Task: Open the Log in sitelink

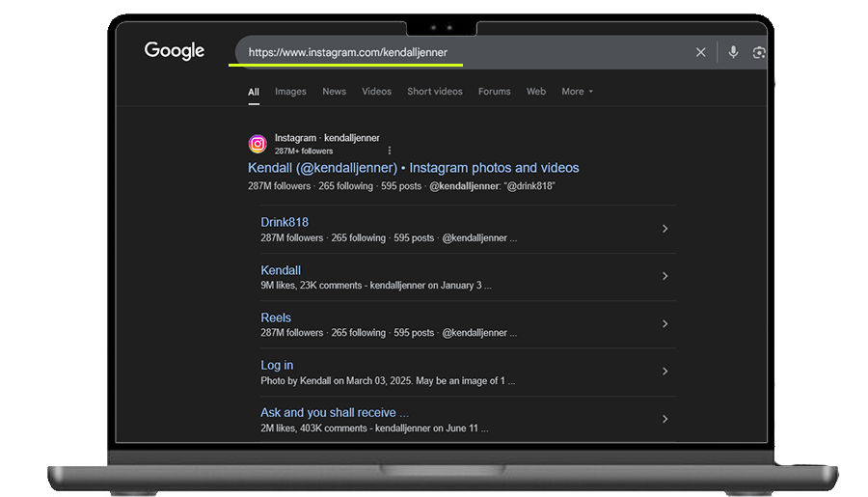Action: [x=277, y=365]
